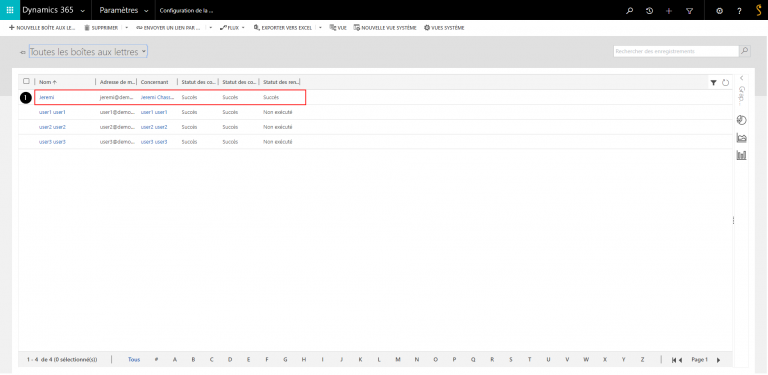
Task: Open the view selector Toutes les boîtes aux lettres
Action: point(88,51)
